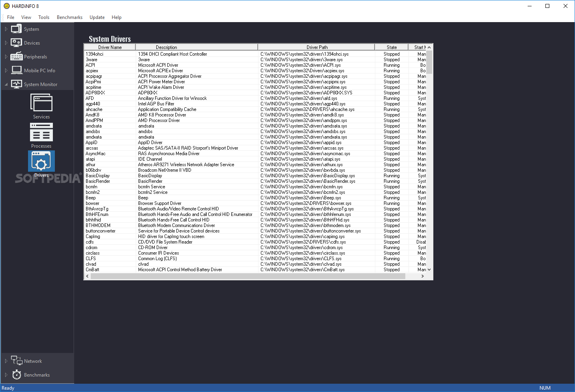This screenshot has height=392, width=575.
Task: Sort by Driver Name column header
Action: tap(110, 47)
